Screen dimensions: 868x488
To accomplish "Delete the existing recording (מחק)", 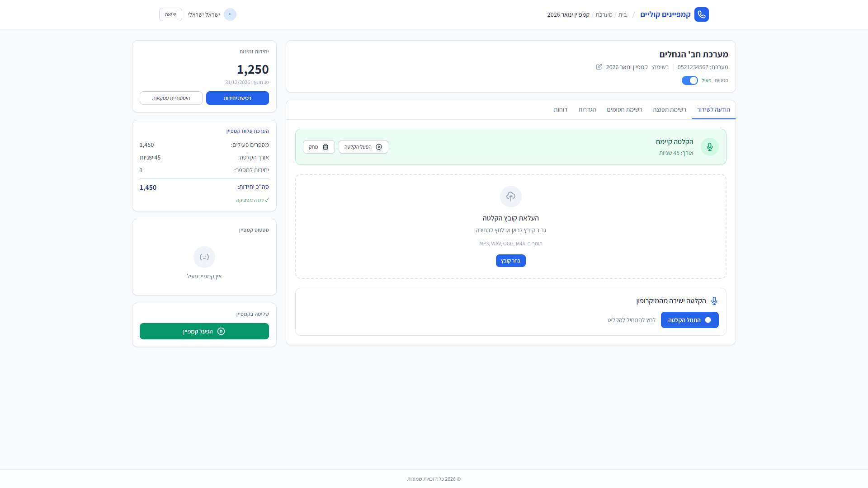I will click(x=319, y=147).
